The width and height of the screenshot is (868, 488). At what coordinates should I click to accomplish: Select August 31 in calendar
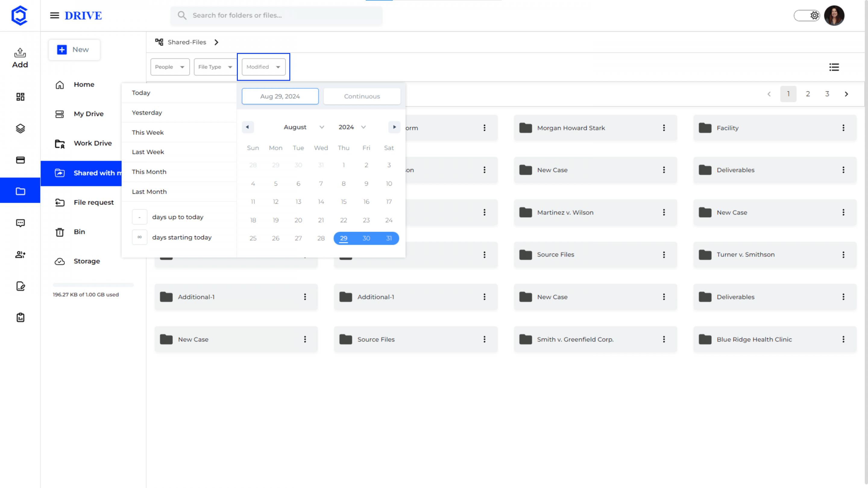tap(389, 238)
